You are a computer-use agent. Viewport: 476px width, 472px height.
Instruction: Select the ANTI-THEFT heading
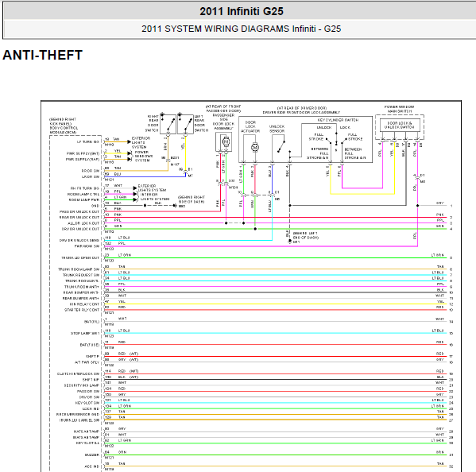pyautogui.click(x=42, y=56)
